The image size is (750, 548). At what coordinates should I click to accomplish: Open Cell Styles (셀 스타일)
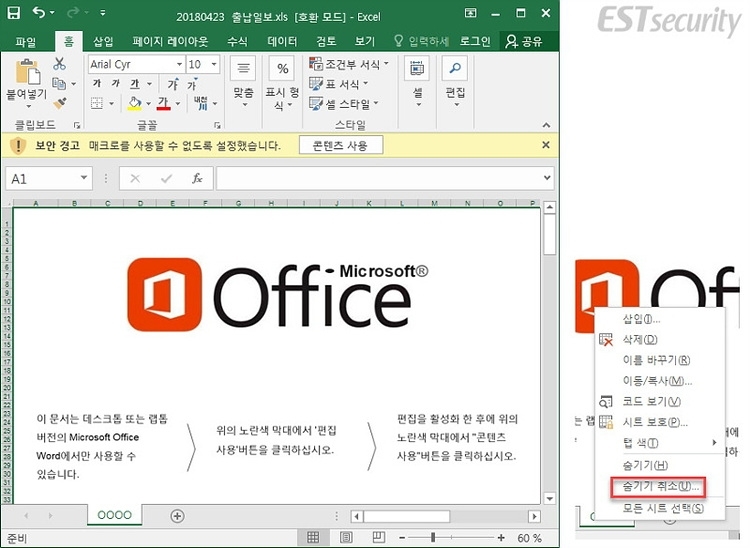pyautogui.click(x=343, y=104)
